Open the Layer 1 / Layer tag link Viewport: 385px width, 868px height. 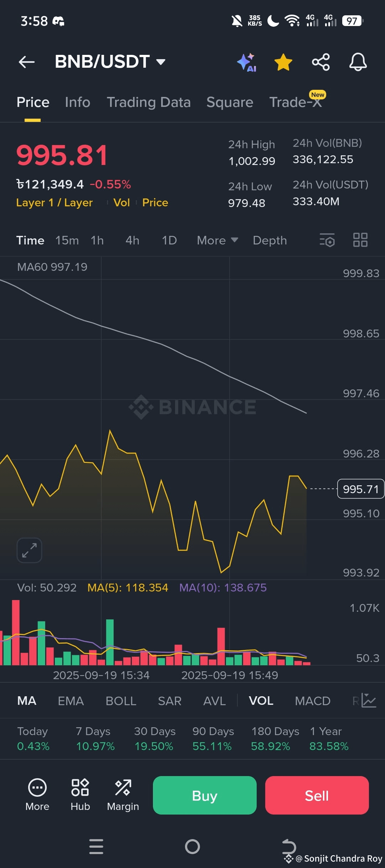(54, 202)
